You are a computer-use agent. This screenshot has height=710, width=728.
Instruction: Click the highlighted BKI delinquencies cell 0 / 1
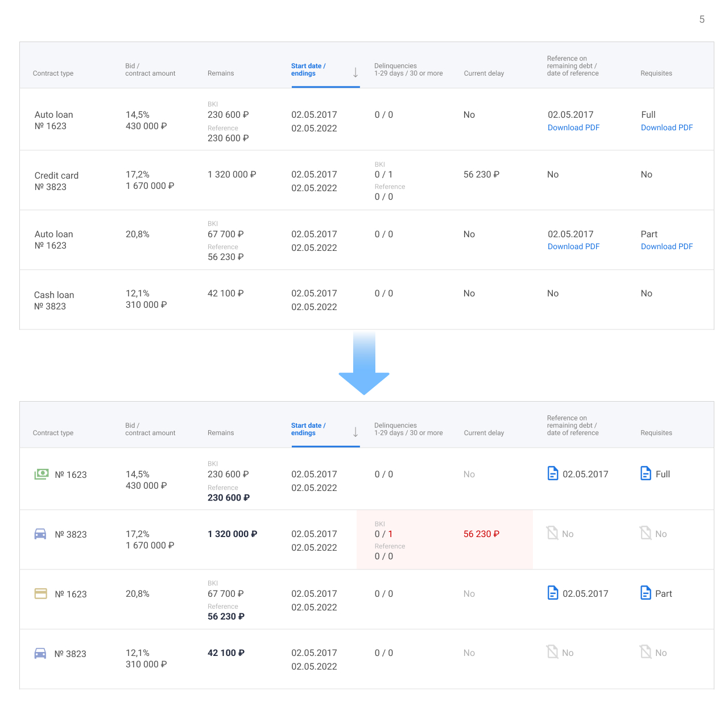383,534
